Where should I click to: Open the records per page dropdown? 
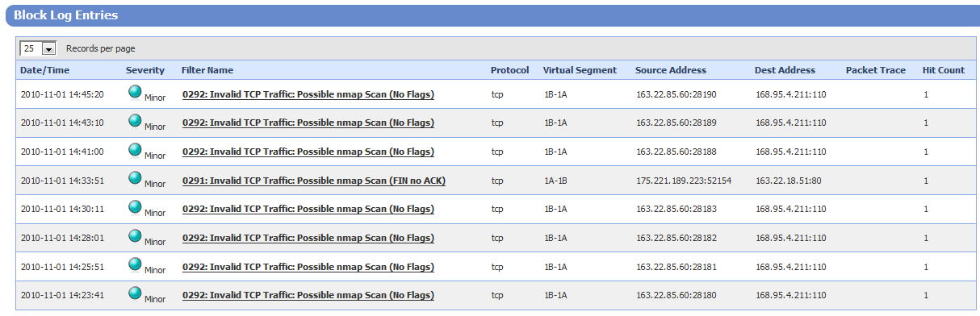point(38,48)
